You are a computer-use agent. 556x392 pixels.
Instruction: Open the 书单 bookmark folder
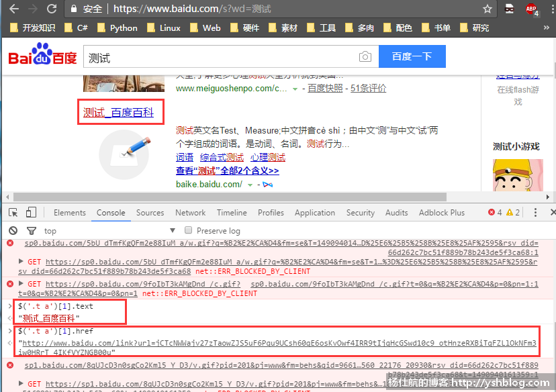coord(436,28)
